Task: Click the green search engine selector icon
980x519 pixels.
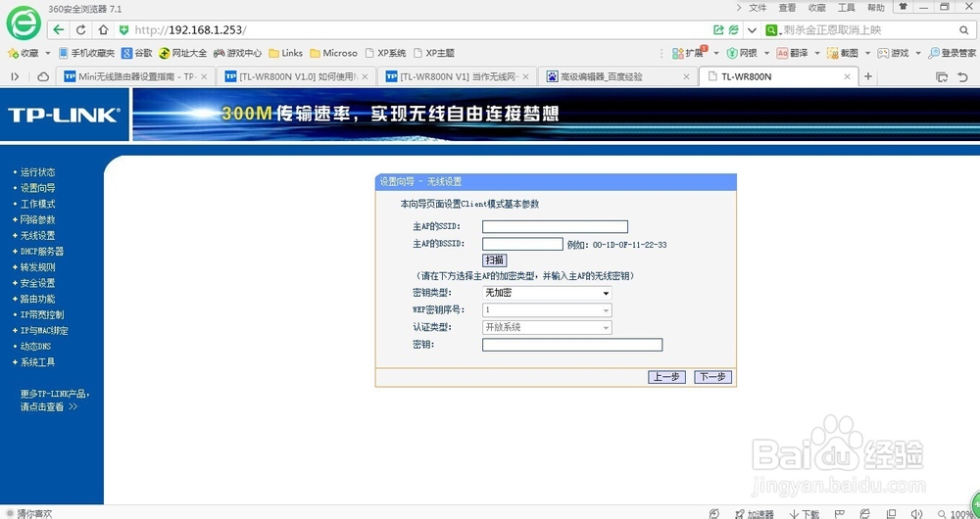Action: click(x=772, y=30)
